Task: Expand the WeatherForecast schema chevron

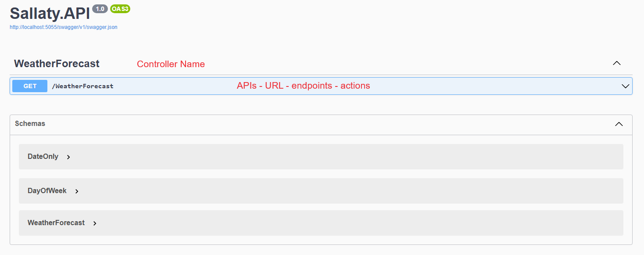Action: [x=95, y=223]
